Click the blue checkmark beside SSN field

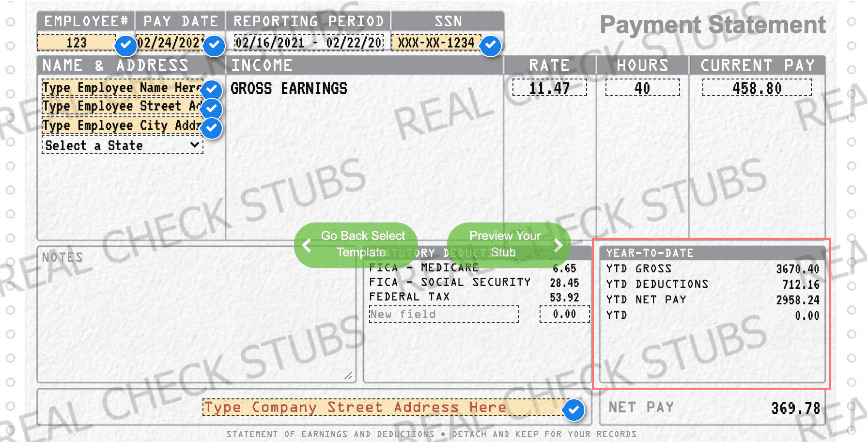[490, 46]
